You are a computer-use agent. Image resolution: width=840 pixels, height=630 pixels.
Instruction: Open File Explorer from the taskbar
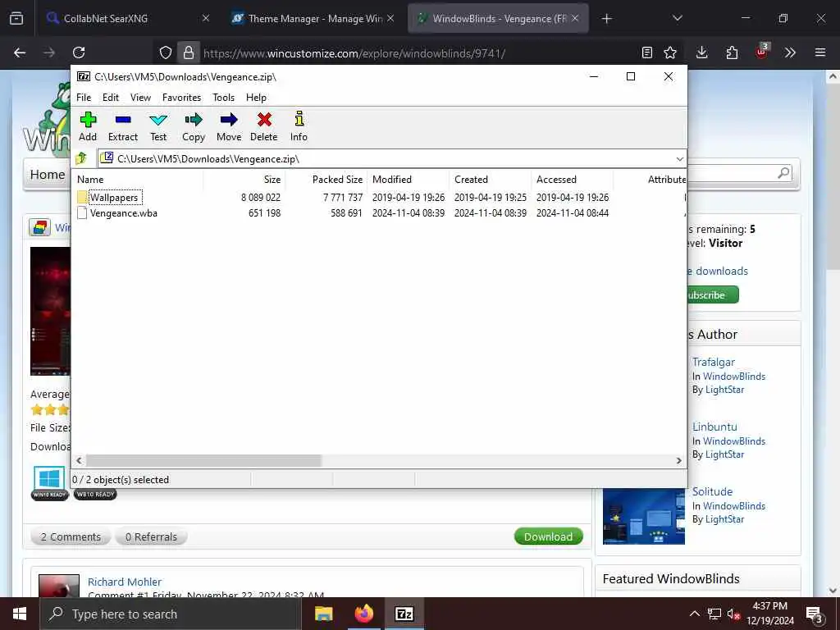tap(323, 614)
